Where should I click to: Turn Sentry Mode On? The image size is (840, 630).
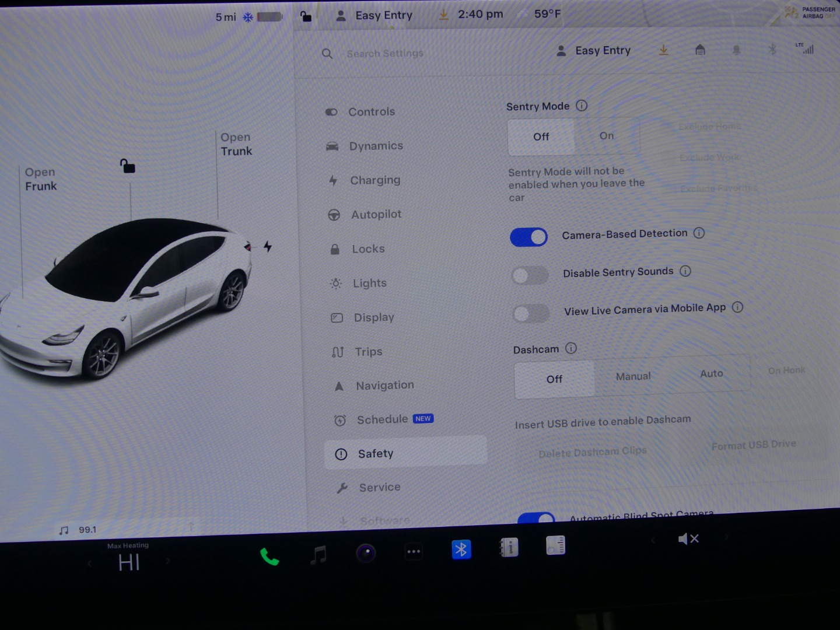[x=607, y=136]
